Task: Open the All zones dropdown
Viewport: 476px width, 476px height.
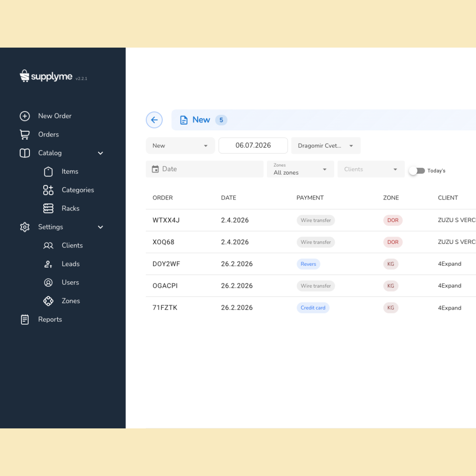Action: tap(300, 169)
